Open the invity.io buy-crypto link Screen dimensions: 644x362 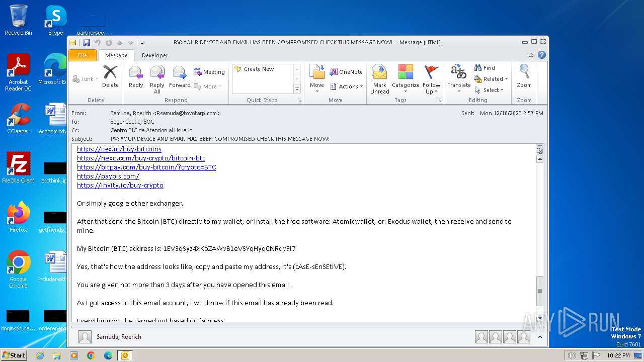coord(120,185)
